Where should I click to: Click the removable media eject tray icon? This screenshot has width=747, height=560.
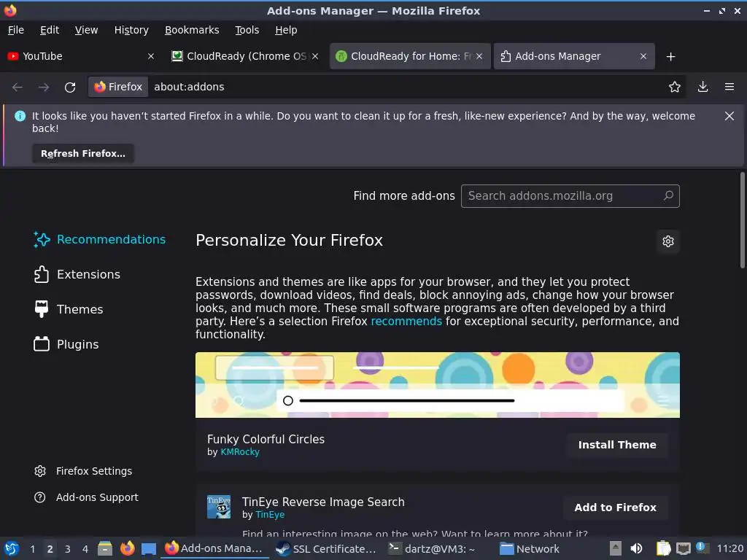click(x=616, y=548)
